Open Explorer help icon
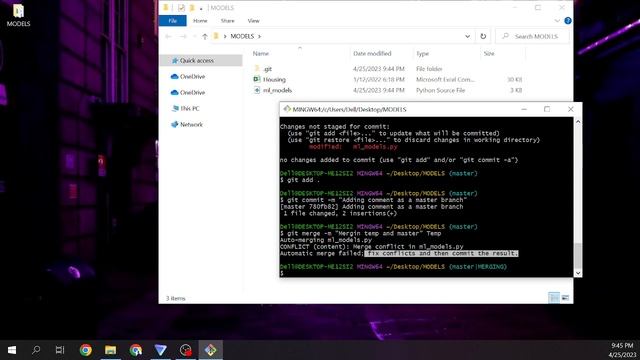Image resolution: width=640 pixels, height=360 pixels. (x=567, y=21)
